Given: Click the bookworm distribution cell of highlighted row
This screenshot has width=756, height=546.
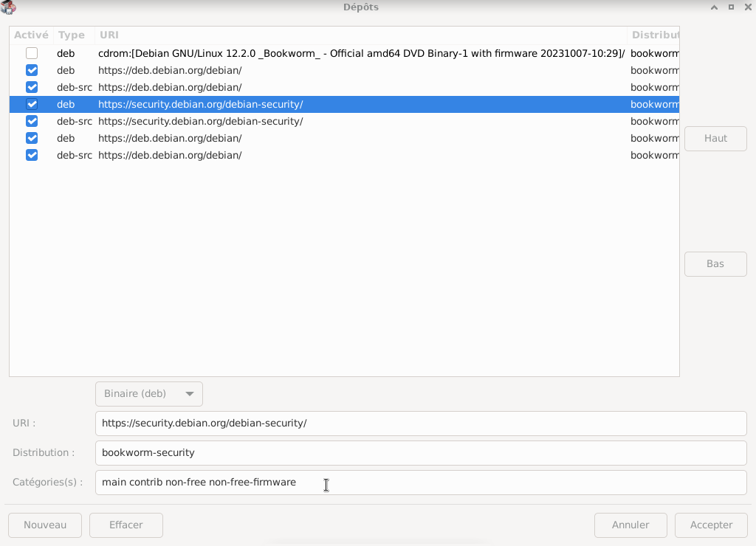Looking at the screenshot, I should point(654,104).
